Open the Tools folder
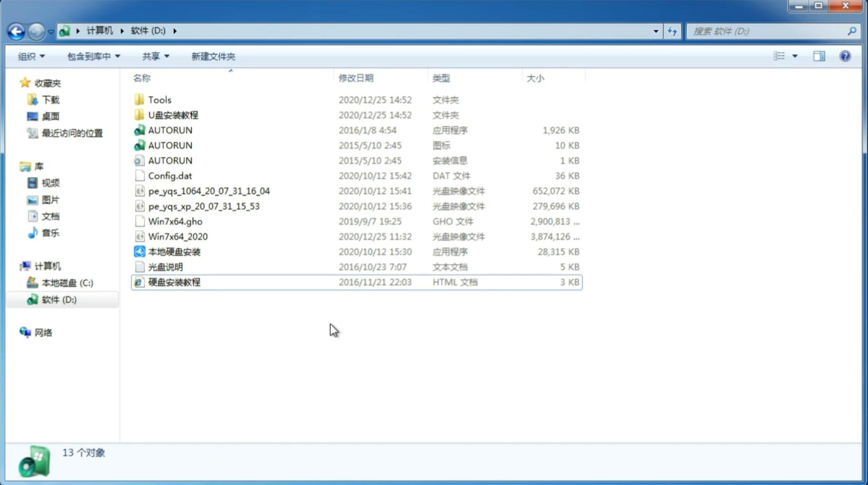The width and height of the screenshot is (868, 485). 159,99
